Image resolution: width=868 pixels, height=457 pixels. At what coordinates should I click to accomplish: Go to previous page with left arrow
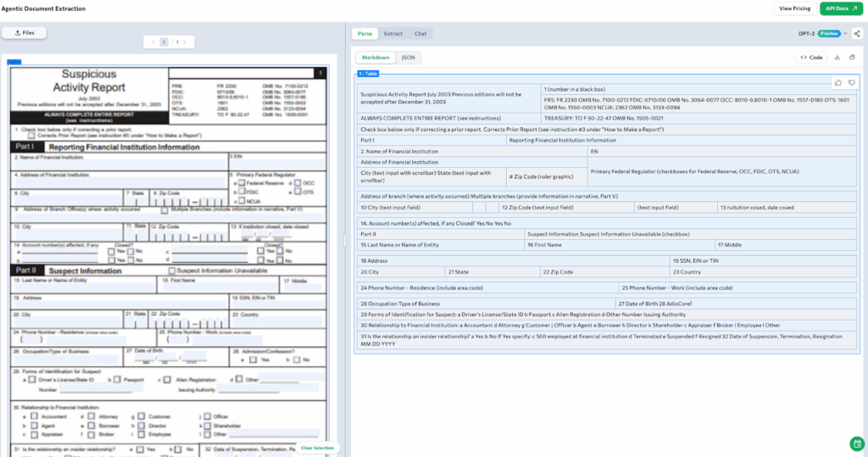click(153, 42)
